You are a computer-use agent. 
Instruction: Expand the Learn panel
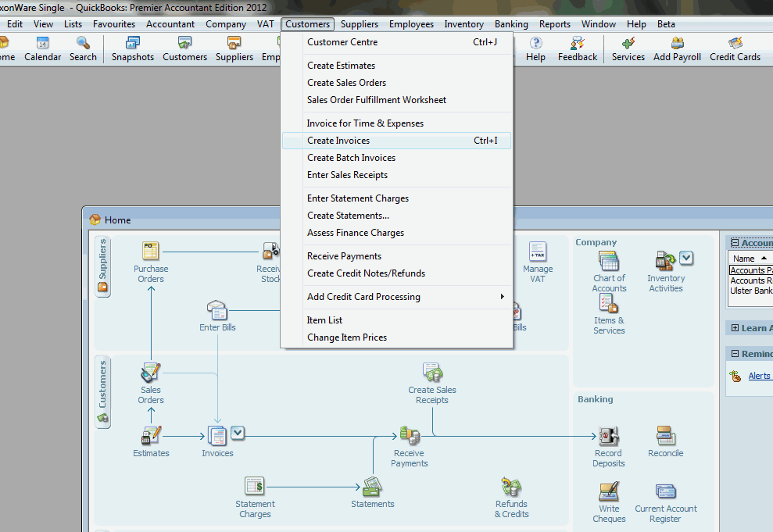[735, 328]
